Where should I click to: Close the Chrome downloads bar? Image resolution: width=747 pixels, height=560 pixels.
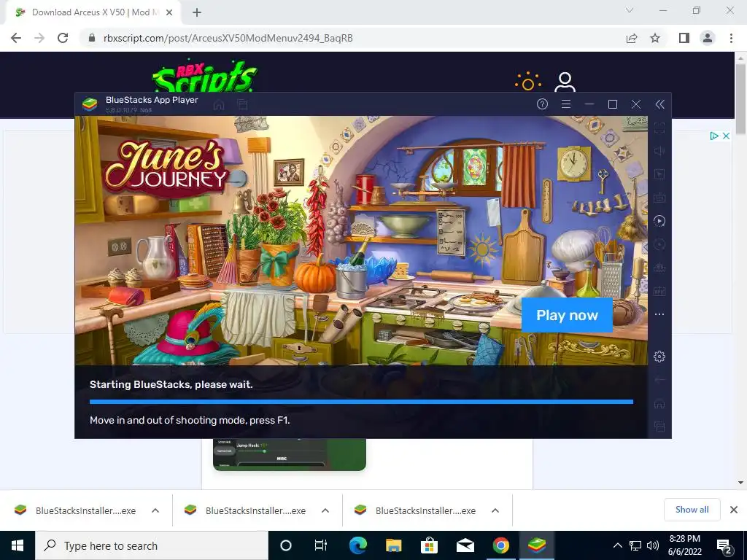tap(734, 510)
